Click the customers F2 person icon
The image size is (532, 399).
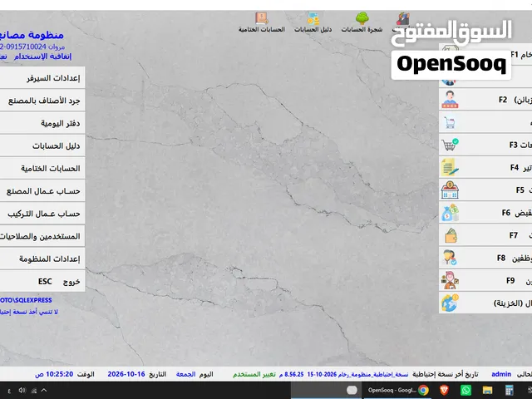450,100
